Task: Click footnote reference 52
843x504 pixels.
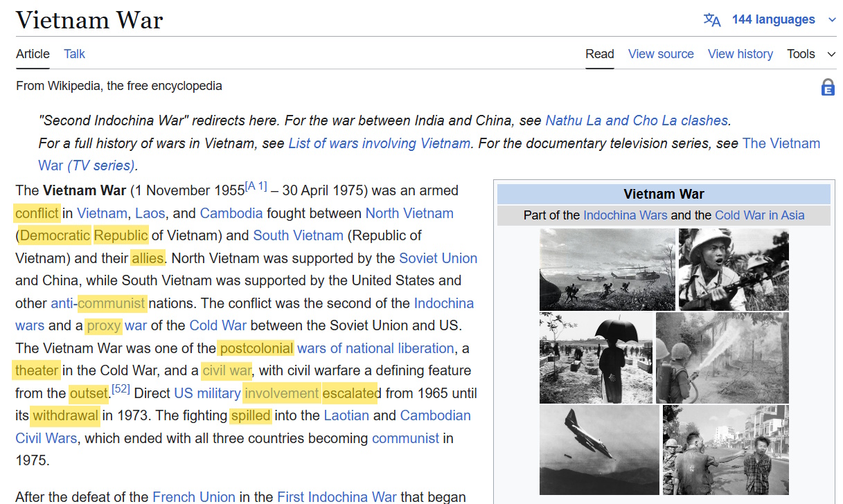Action: (121, 390)
